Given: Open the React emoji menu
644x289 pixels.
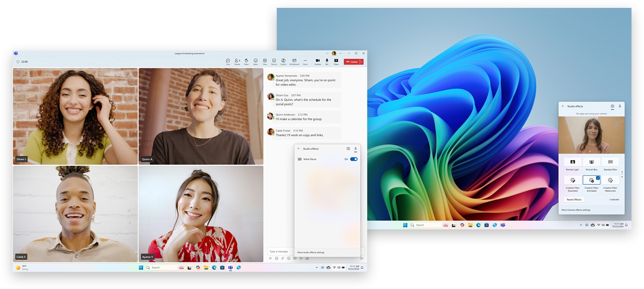Looking at the screenshot, I should (255, 61).
